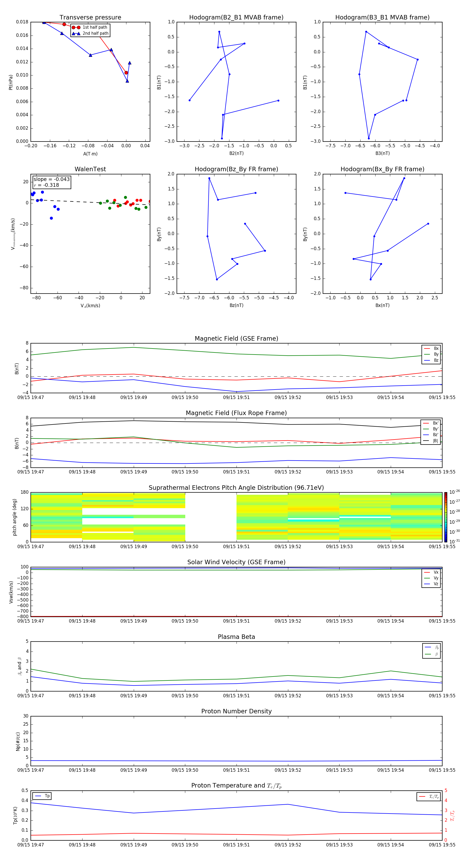Click the red circle marker at A = 0.00 in Transverse pressure

pos(126,73)
